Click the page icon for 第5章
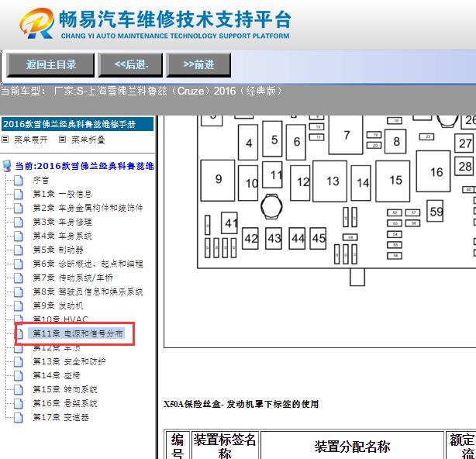The image size is (476, 459). click(x=18, y=250)
